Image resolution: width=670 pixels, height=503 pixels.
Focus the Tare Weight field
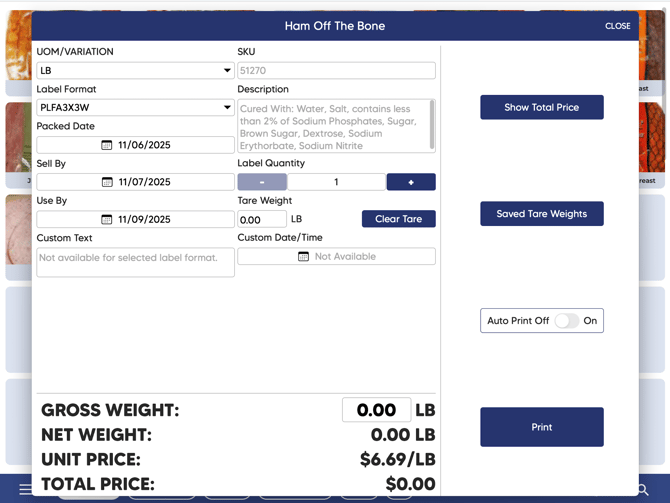click(x=262, y=220)
